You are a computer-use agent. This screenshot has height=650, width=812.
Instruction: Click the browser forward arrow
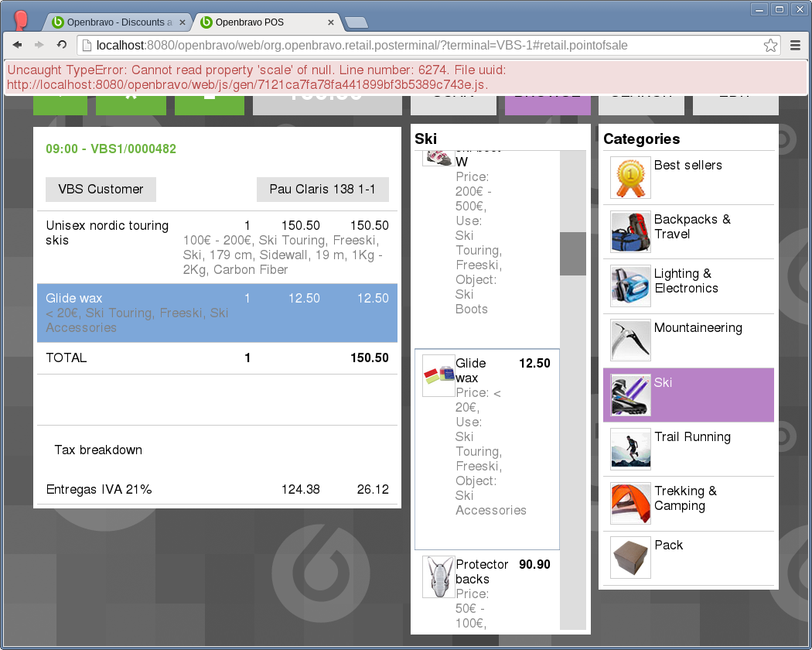coord(39,45)
